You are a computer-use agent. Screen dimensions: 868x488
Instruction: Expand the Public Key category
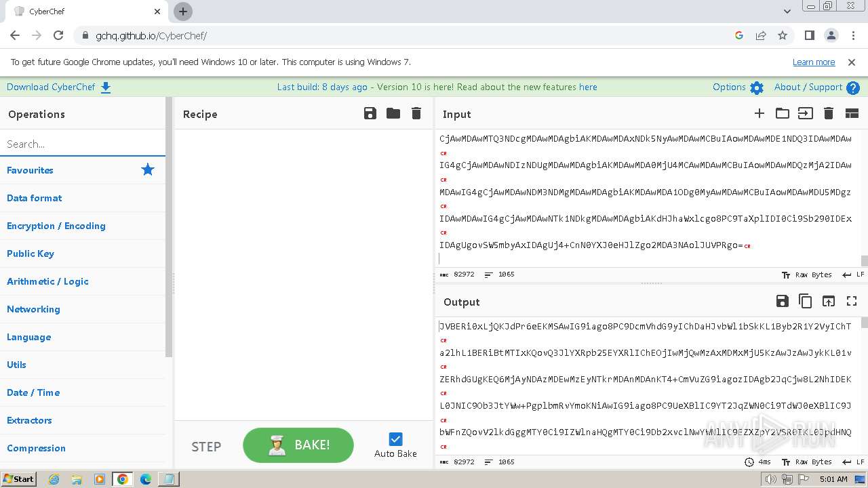(x=83, y=253)
